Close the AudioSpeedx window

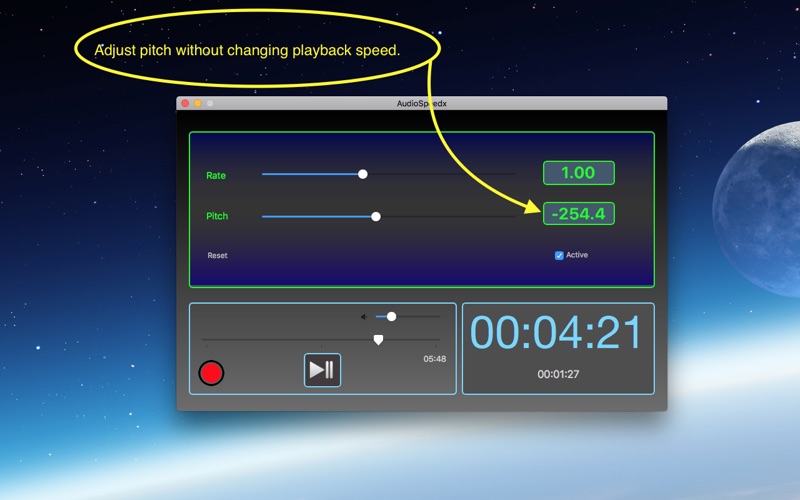185,103
